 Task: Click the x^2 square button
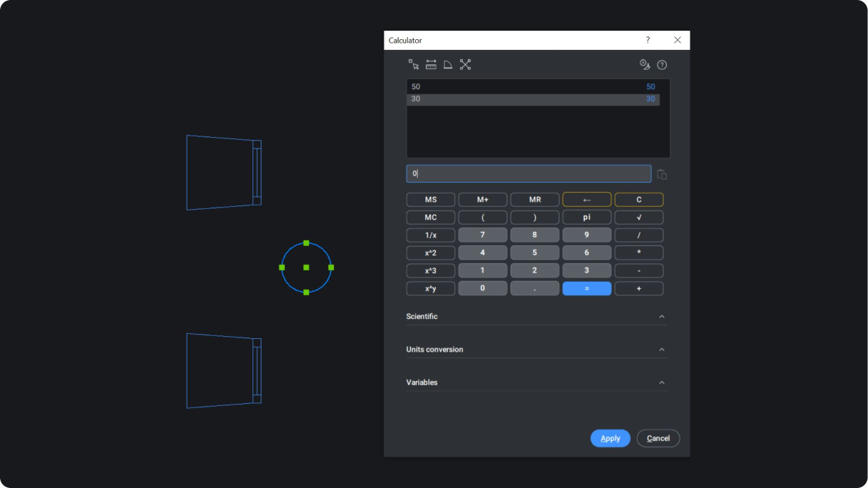pos(431,253)
